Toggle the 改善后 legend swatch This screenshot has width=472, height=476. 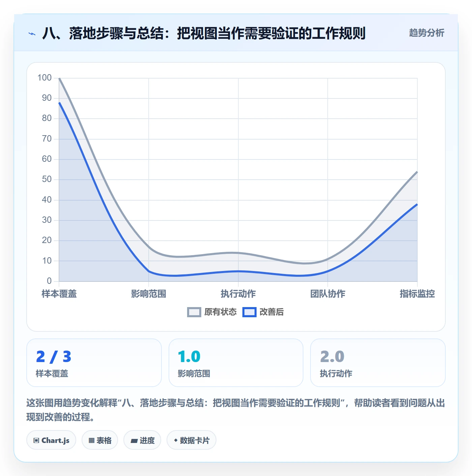249,312
